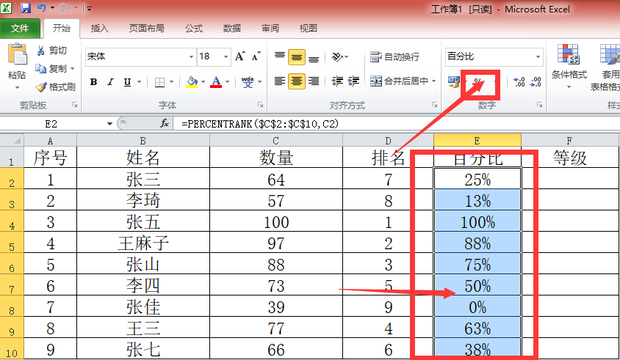Viewport: 620px width, 360px height.
Task: Open the 文件 File menu
Action: pos(20,28)
